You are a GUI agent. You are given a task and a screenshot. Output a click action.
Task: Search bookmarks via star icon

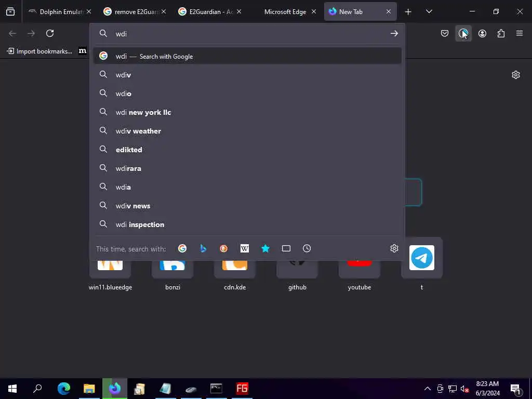click(x=265, y=248)
